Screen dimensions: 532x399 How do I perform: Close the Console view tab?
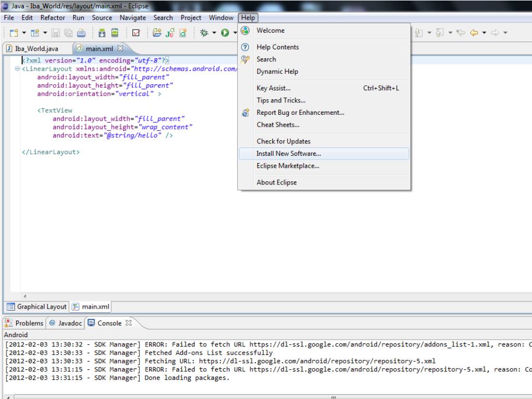[129, 323]
